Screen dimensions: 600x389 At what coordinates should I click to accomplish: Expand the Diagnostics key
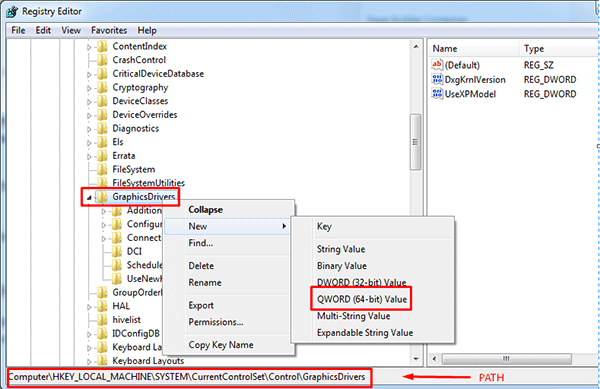[89, 129]
